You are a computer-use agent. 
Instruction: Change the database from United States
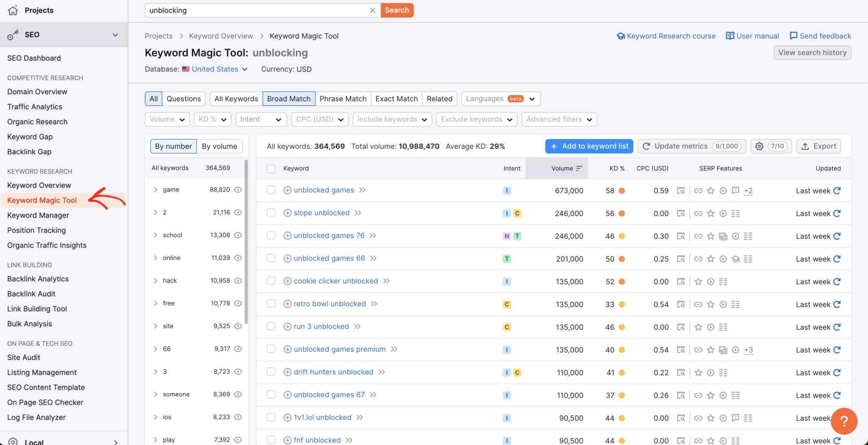click(x=215, y=69)
